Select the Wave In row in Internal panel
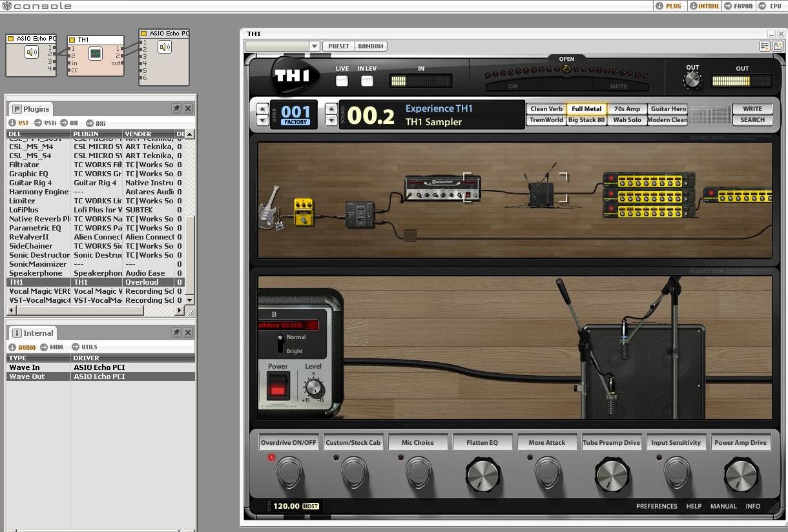 pos(101,367)
